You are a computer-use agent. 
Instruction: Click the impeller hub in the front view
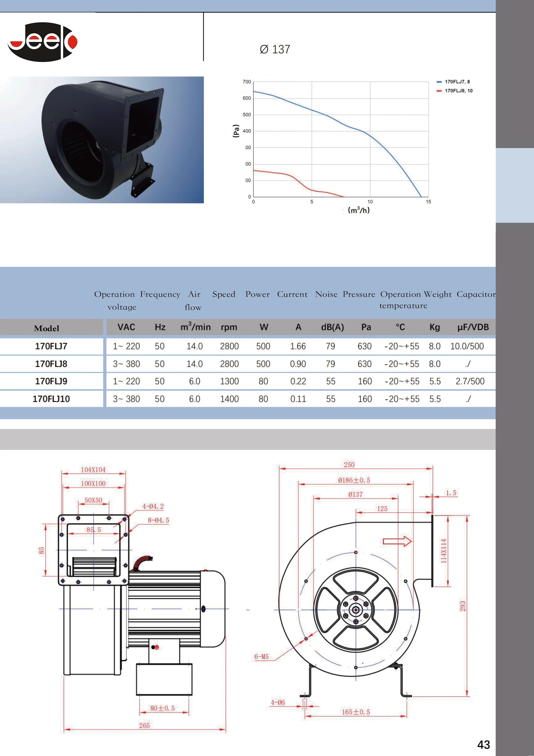[356, 610]
